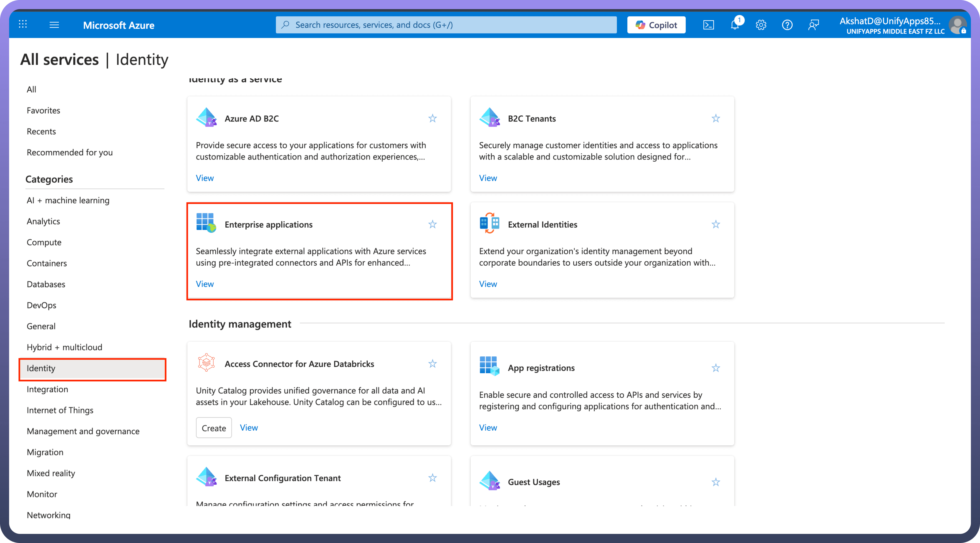This screenshot has width=980, height=543.
Task: Click Create for Access Connector for Azure Databricks
Action: pos(214,428)
